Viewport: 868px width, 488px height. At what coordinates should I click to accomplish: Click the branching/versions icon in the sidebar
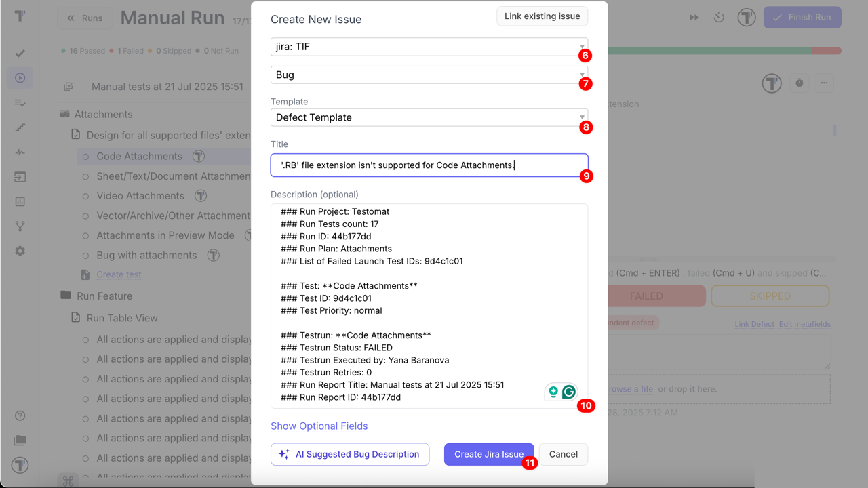[20, 225]
